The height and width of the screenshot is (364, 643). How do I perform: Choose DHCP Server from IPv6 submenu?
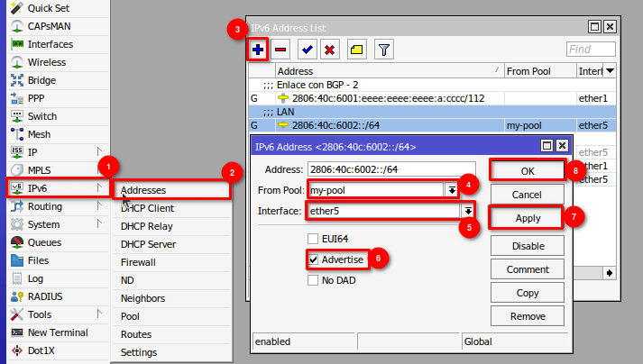[148, 244]
